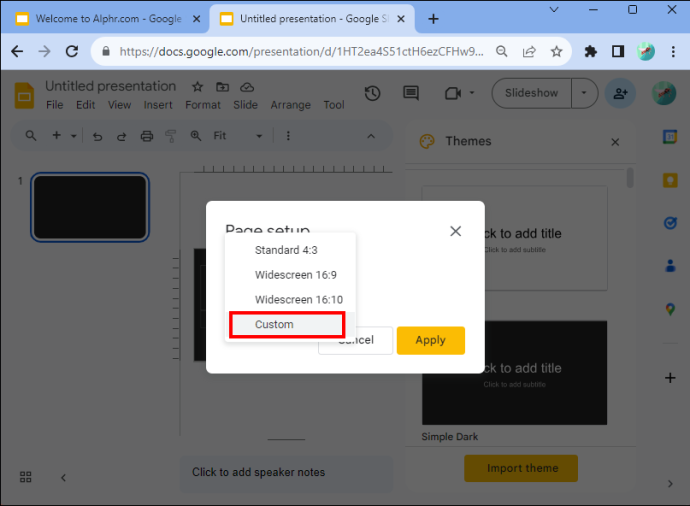Screen dimensions: 690x506
Task: Open Google Keep side panel icon
Action: point(670,180)
